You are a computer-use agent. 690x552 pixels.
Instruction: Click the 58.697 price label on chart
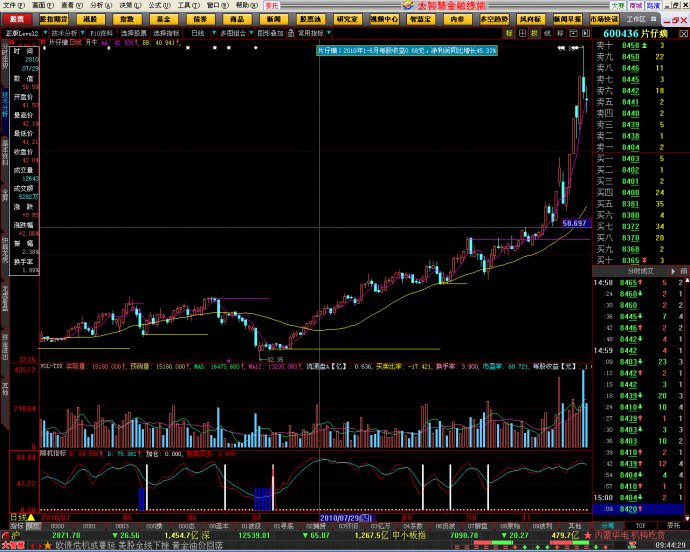[574, 223]
